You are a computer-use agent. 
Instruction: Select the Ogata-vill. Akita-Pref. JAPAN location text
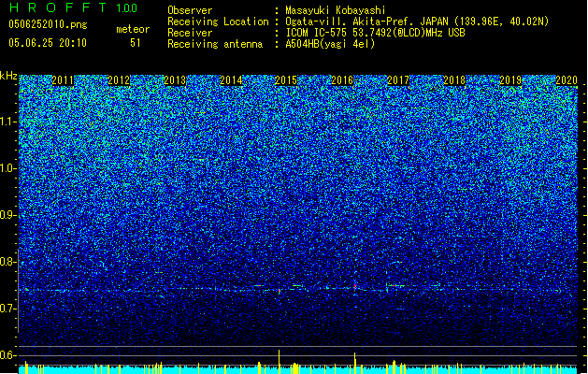pos(417,22)
